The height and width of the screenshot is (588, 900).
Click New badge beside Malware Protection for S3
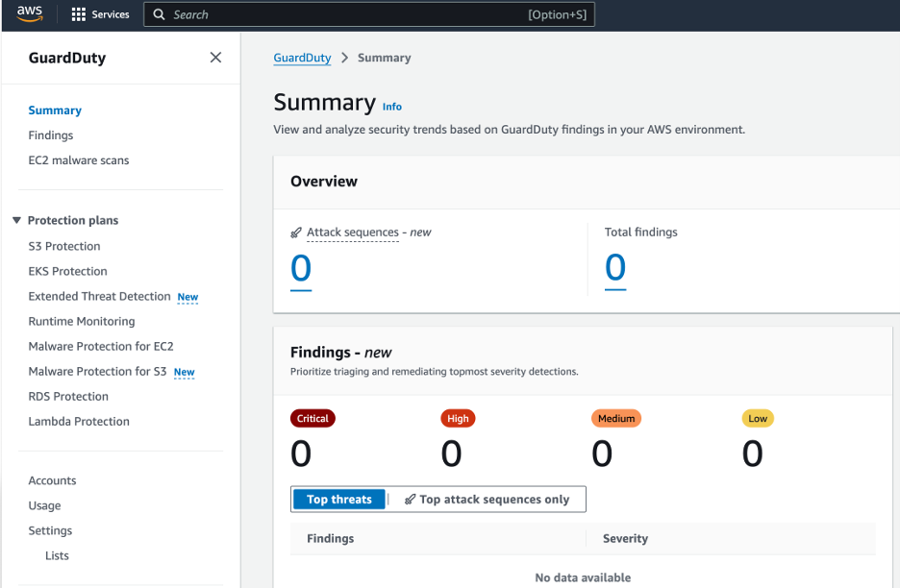click(x=185, y=373)
